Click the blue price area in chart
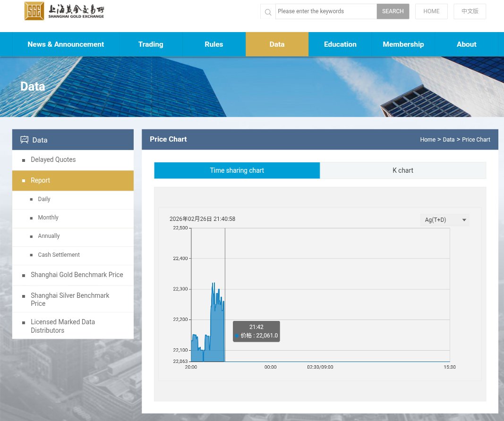 click(217, 334)
